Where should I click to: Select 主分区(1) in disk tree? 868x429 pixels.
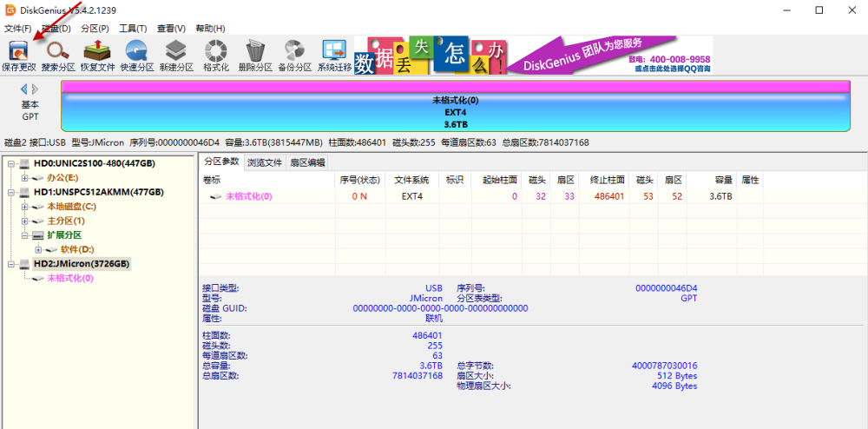(x=66, y=221)
